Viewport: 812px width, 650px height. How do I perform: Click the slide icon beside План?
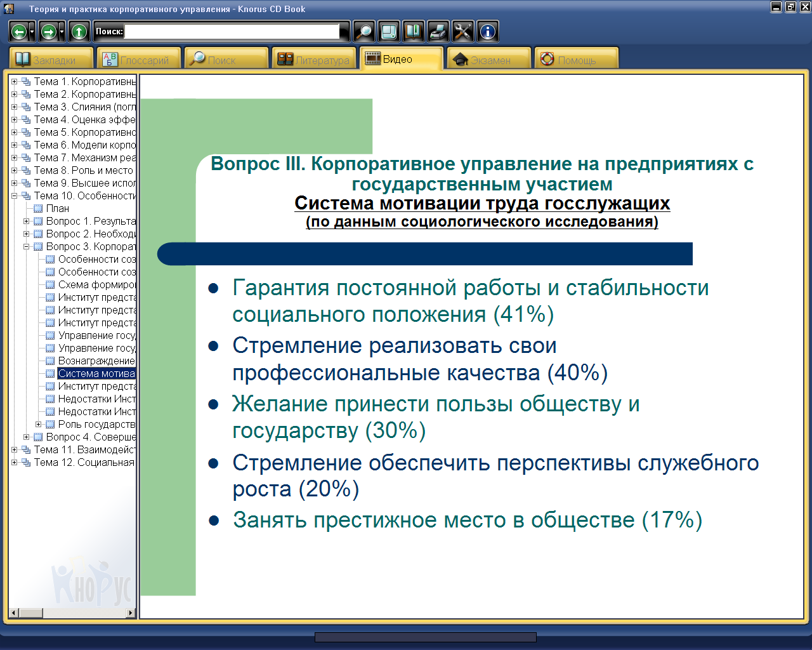click(38, 208)
